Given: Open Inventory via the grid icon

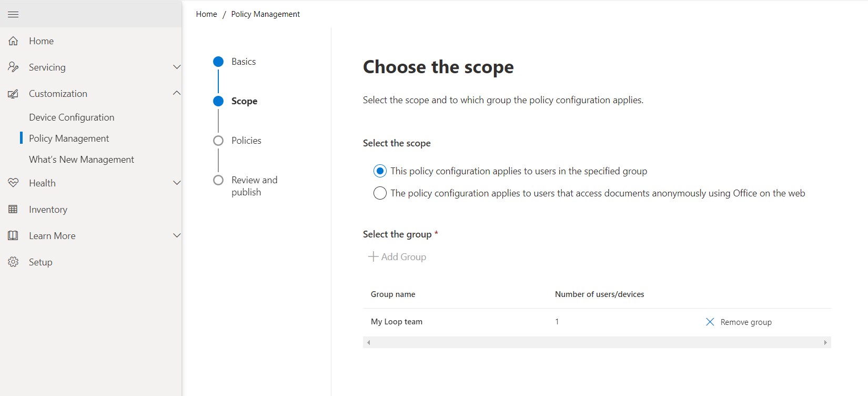Looking at the screenshot, I should [13, 209].
